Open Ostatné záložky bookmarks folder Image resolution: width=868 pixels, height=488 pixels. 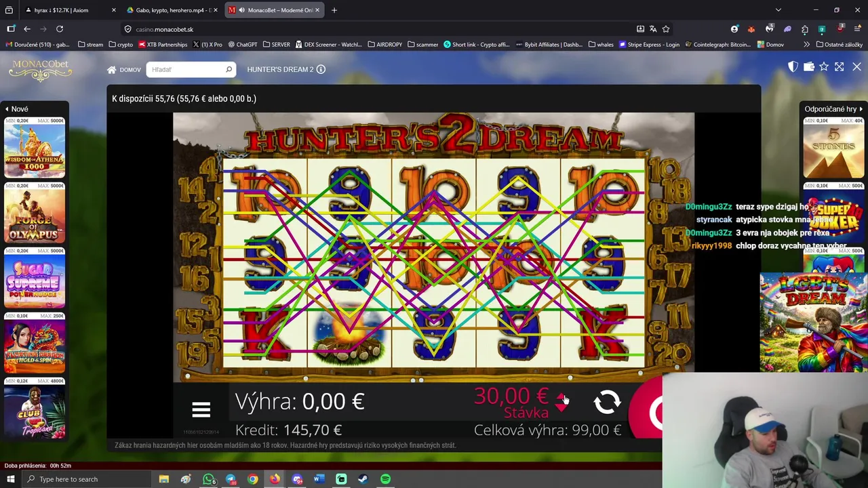pos(840,45)
